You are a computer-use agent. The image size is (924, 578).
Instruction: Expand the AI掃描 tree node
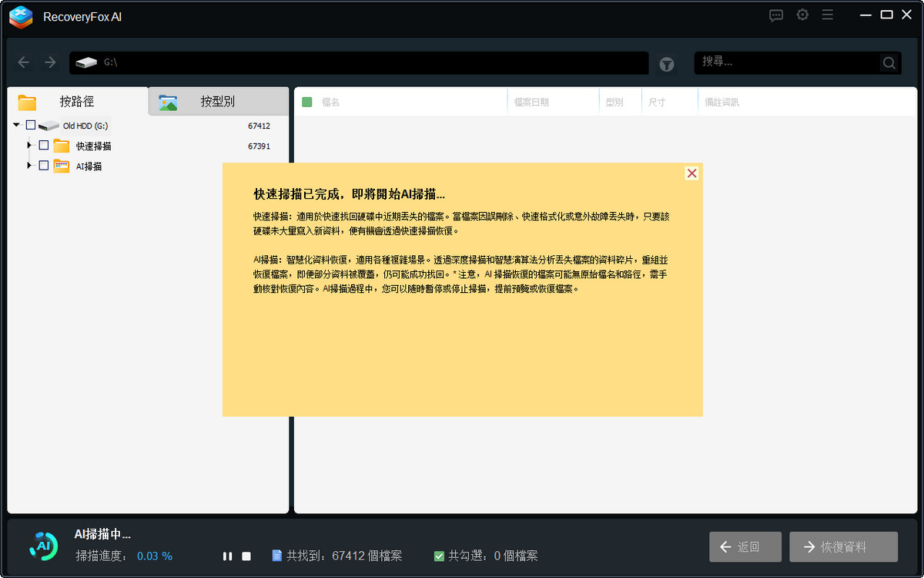29,165
